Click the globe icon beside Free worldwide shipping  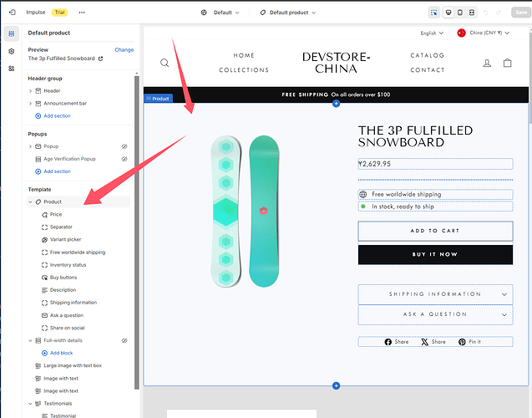[x=363, y=194]
